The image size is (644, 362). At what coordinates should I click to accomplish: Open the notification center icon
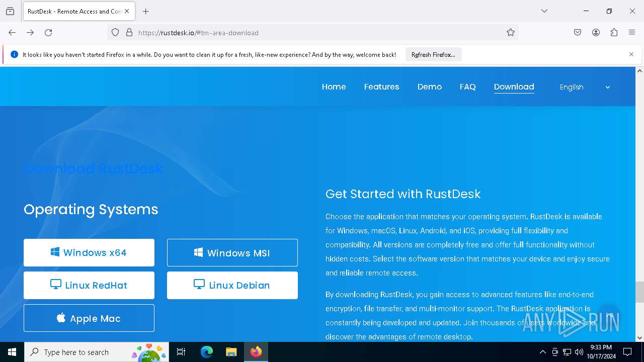tap(627, 352)
